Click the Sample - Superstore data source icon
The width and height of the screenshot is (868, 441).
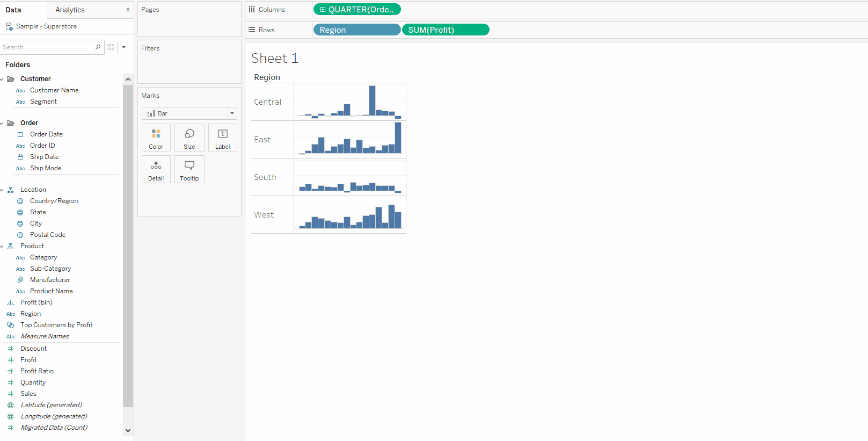(x=9, y=26)
